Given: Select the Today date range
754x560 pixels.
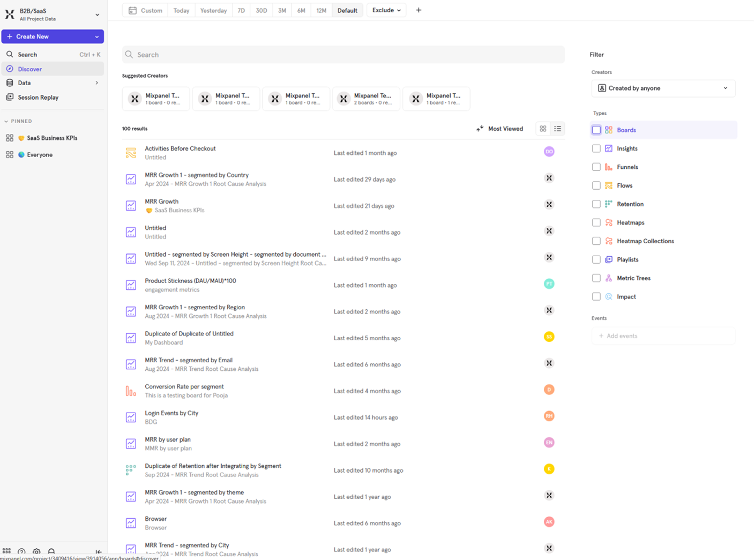Looking at the screenshot, I should click(181, 10).
